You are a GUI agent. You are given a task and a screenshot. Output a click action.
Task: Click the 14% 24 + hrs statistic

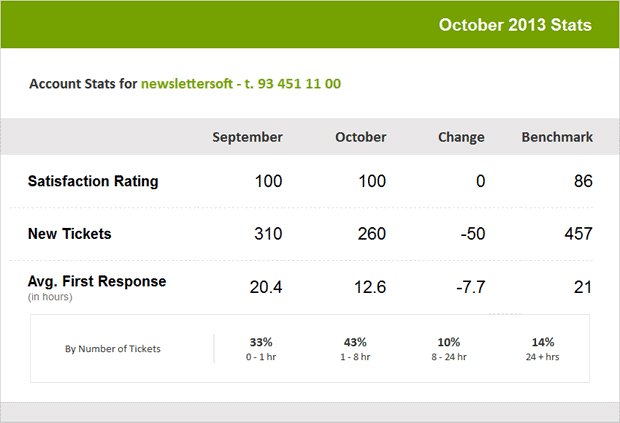point(542,349)
